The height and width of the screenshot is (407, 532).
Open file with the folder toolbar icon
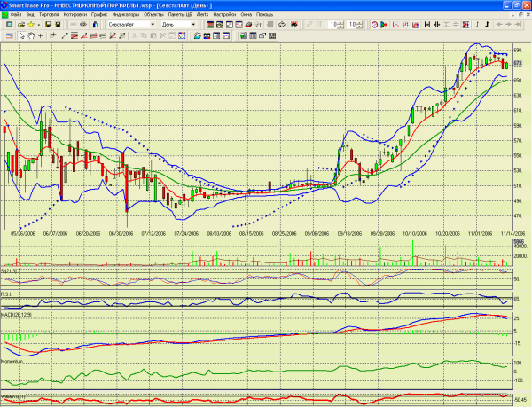[21, 25]
